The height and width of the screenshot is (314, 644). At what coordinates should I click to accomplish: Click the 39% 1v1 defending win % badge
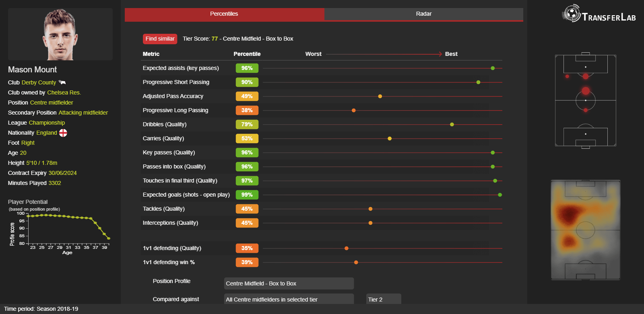(x=247, y=263)
